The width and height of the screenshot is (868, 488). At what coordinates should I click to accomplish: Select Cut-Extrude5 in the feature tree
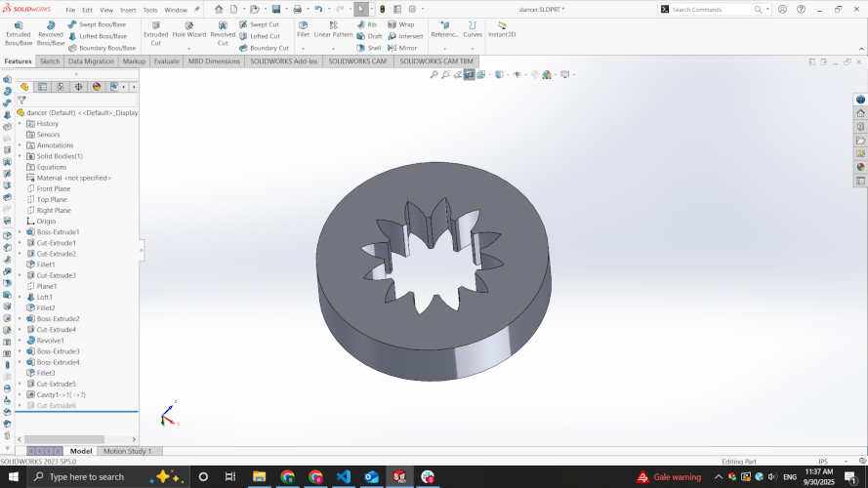click(x=56, y=384)
